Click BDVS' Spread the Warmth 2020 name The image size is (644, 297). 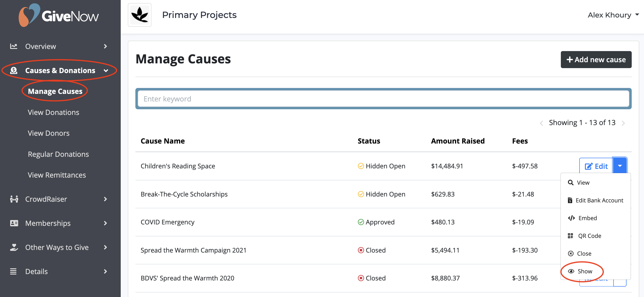point(187,278)
